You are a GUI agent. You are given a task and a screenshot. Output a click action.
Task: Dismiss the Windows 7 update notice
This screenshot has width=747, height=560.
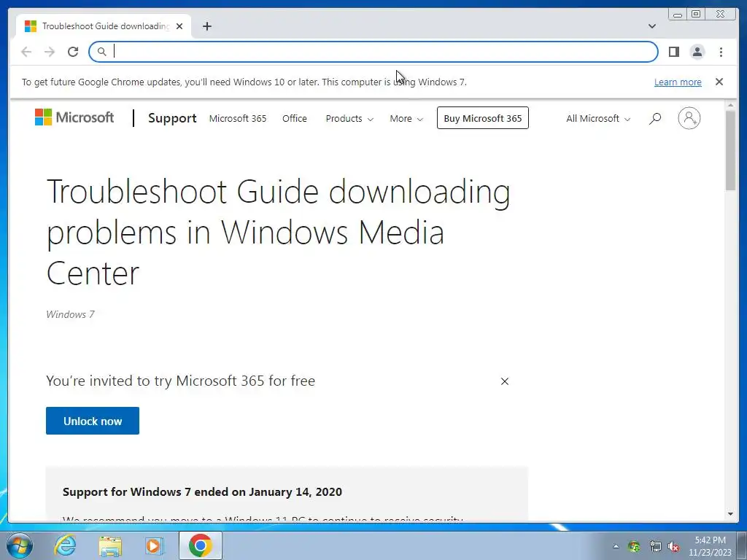(719, 82)
